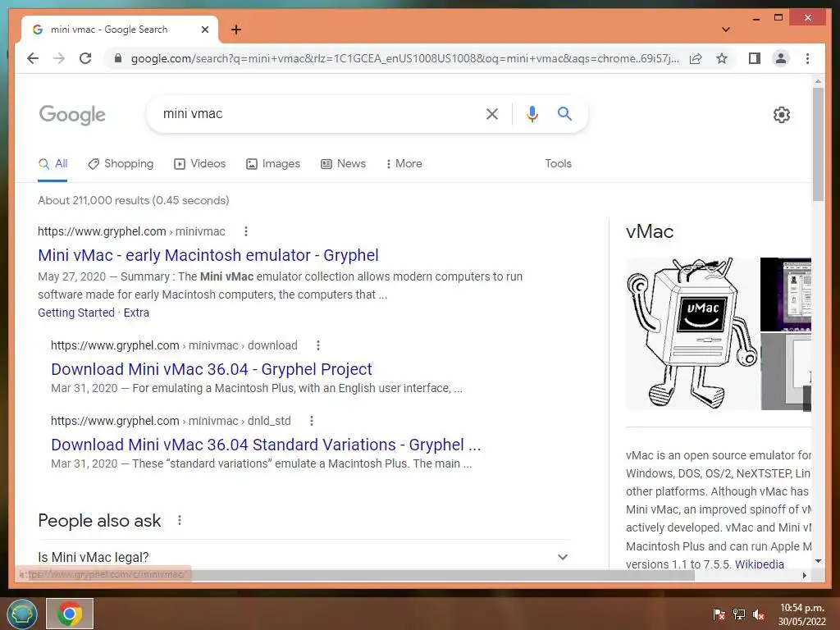
Task: Click the horizontal scroll right arrow
Action: coord(804,575)
